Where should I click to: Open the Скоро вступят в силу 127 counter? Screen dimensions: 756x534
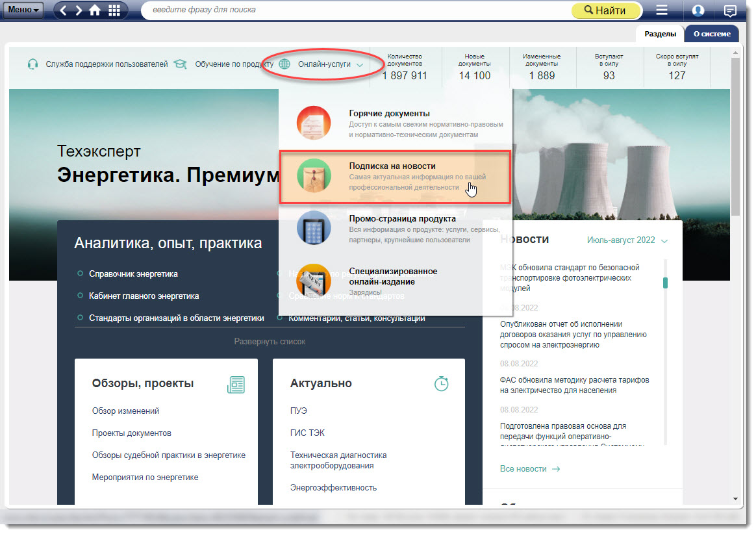pos(677,67)
